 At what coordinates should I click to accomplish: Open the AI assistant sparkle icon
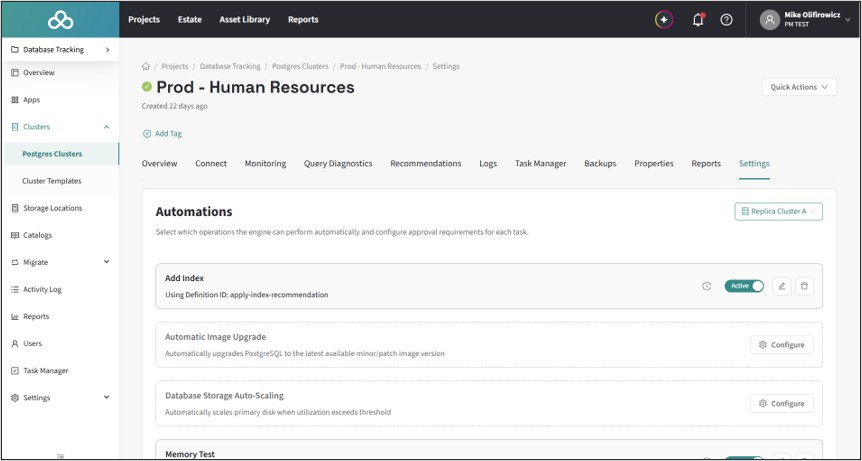(x=664, y=20)
